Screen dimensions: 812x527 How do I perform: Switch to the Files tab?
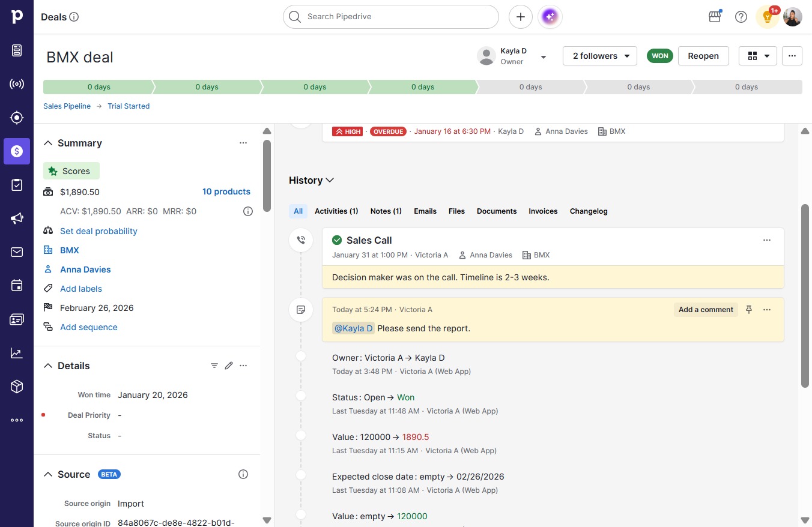(456, 211)
